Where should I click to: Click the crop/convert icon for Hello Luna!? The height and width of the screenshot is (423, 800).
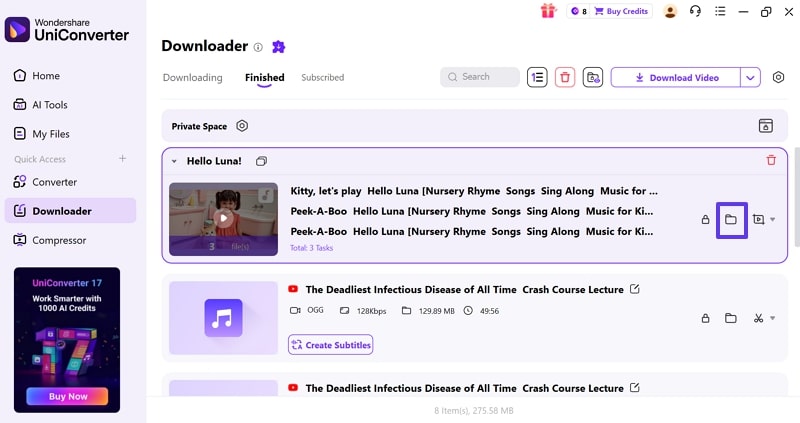click(x=758, y=219)
